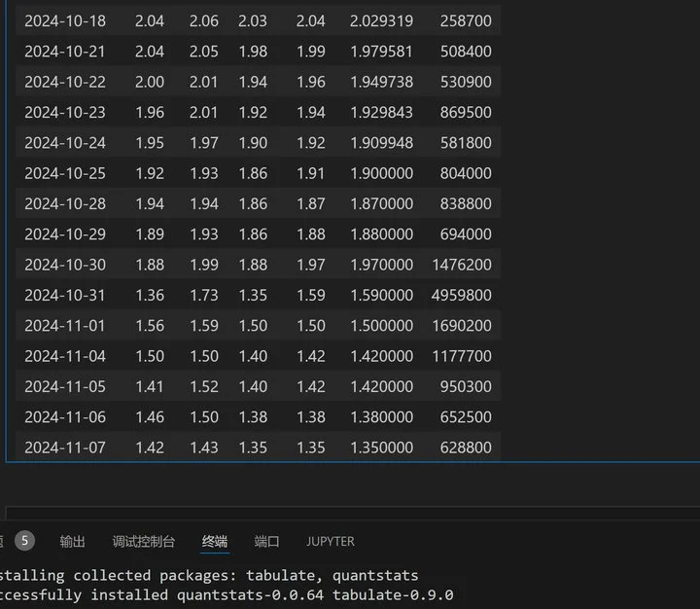Image resolution: width=700 pixels, height=609 pixels.
Task: Click open value 1.56 in 2024-11-01 row
Action: (150, 326)
